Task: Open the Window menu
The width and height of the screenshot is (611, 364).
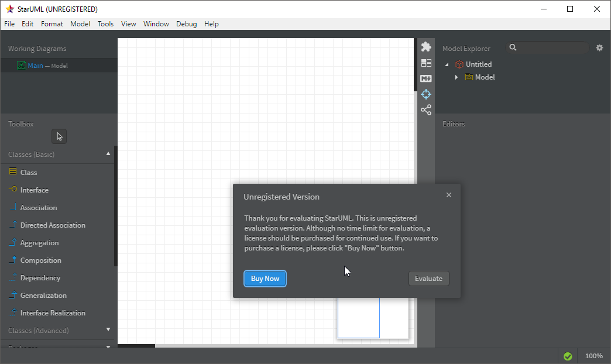Action: pos(156,24)
